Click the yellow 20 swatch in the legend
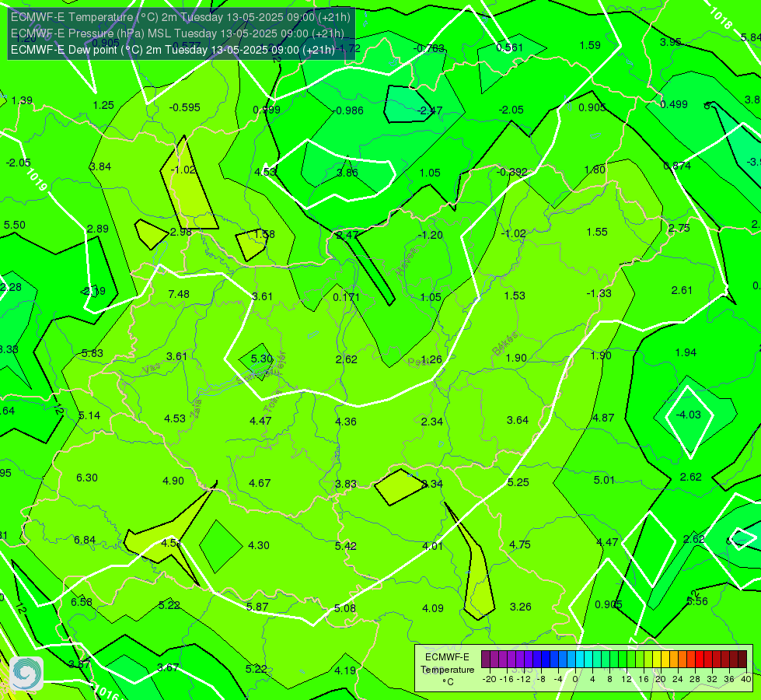Viewport: 761px width, 700px height. pyautogui.click(x=657, y=660)
